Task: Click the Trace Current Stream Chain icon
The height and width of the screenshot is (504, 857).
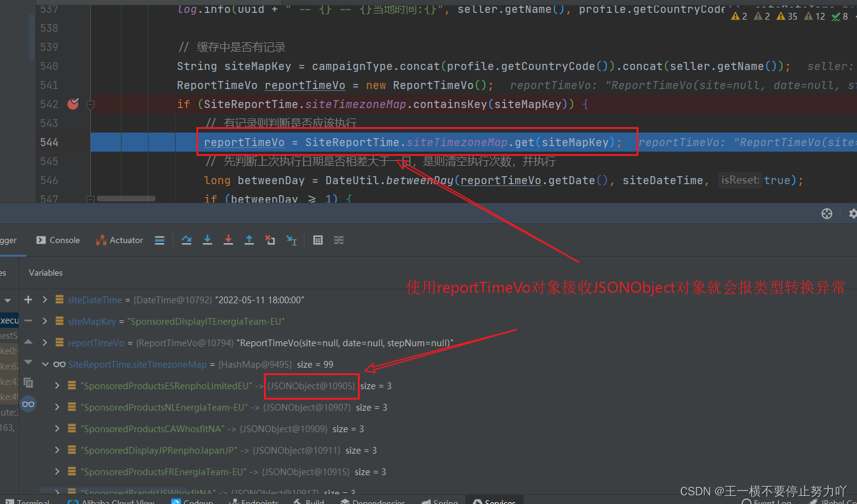Action: 339,240
